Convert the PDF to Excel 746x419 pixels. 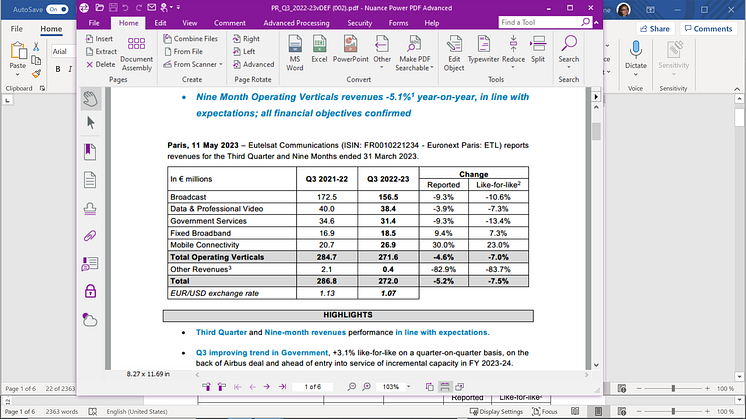click(x=319, y=49)
